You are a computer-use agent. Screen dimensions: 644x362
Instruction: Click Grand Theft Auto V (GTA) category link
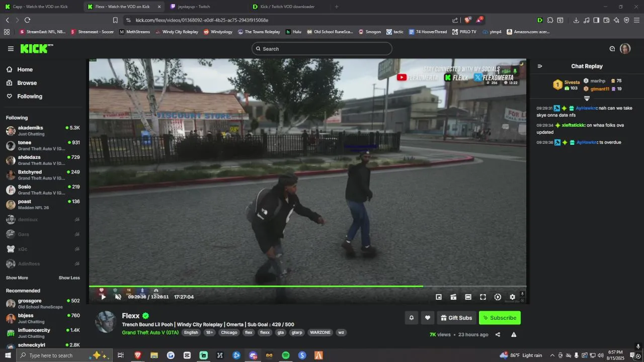150,333
